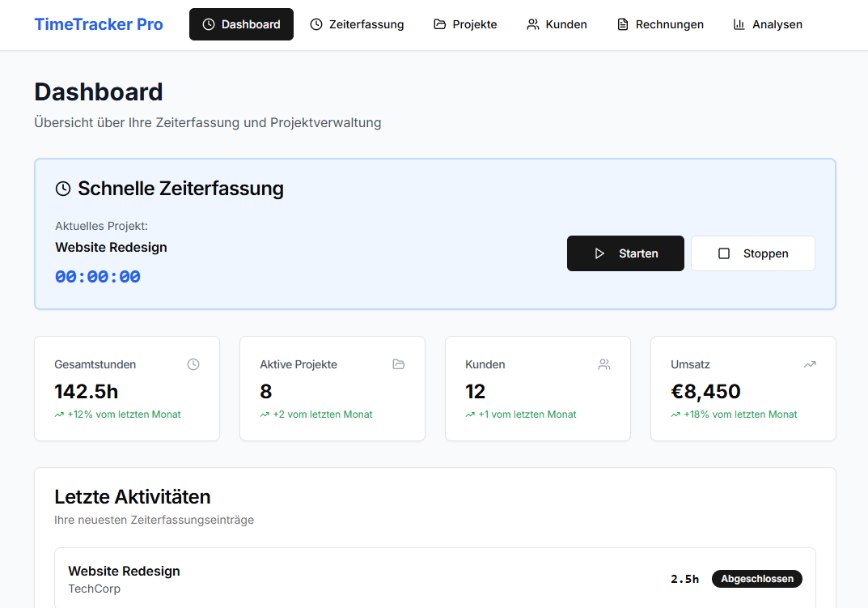868x608 pixels.
Task: Click the TimeTracker Pro logo
Action: (x=99, y=24)
